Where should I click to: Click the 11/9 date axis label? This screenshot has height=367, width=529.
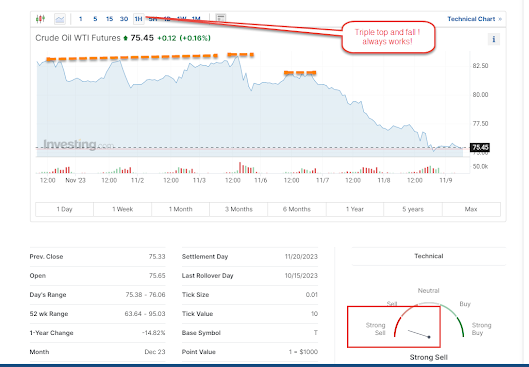click(446, 180)
